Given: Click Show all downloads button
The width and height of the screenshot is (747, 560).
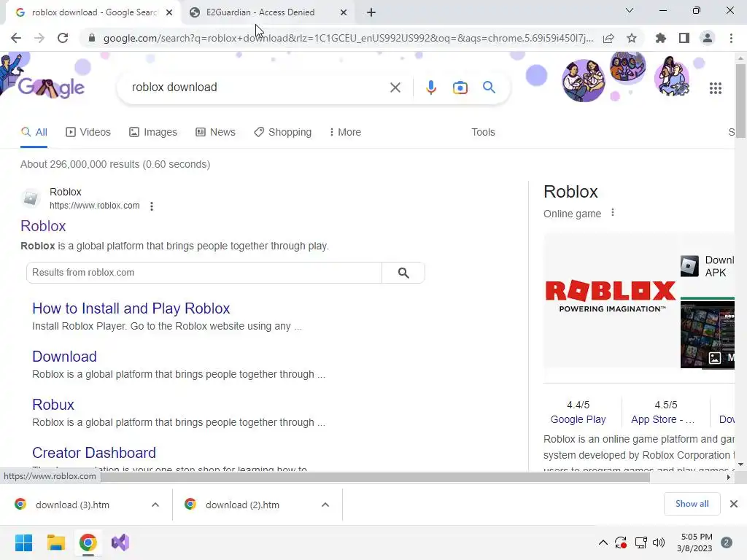Looking at the screenshot, I should coord(692,504).
